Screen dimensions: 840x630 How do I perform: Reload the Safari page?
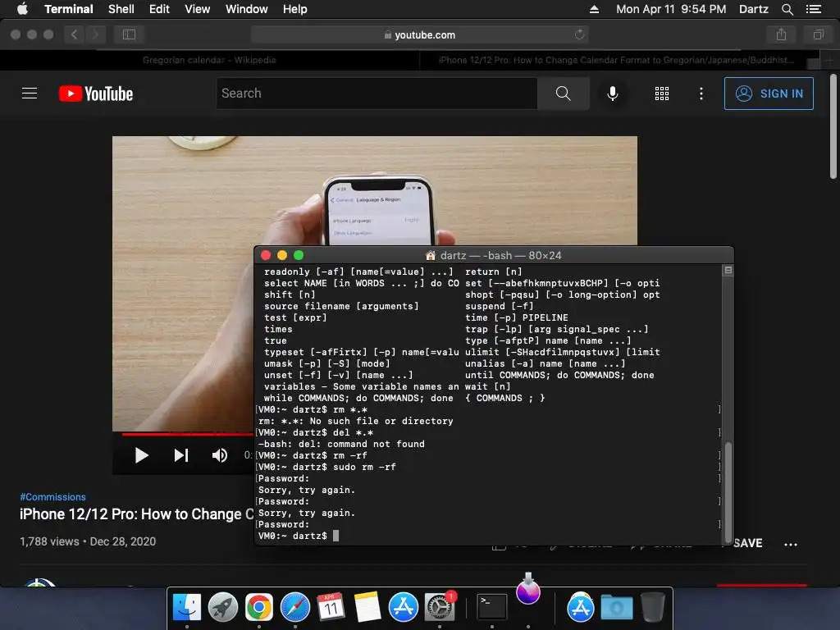click(x=579, y=34)
